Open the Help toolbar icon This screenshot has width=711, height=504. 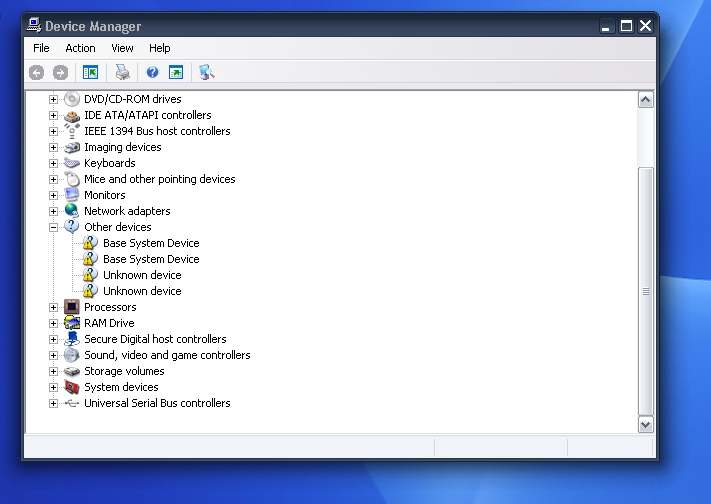pyautogui.click(x=152, y=72)
